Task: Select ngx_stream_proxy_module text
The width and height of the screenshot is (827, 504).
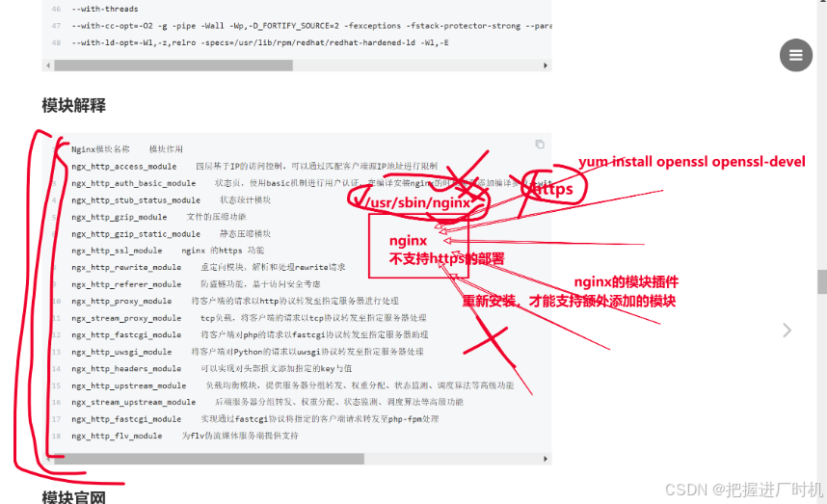Action: 126,318
